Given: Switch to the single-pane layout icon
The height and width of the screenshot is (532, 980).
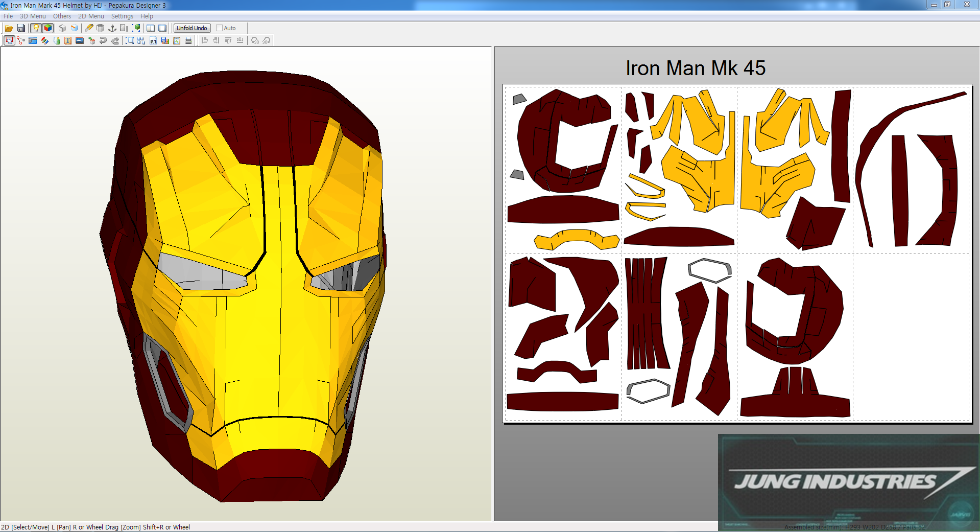Looking at the screenshot, I should pyautogui.click(x=162, y=28).
